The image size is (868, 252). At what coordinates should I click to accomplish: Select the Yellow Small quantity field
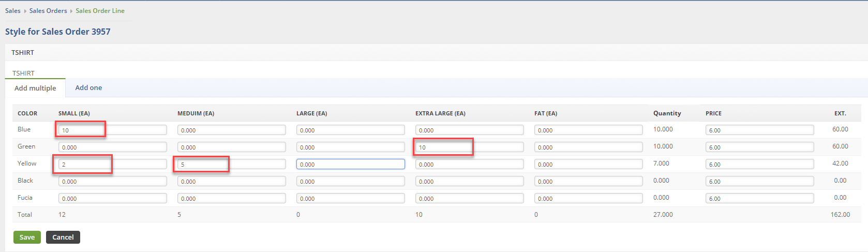point(113,164)
